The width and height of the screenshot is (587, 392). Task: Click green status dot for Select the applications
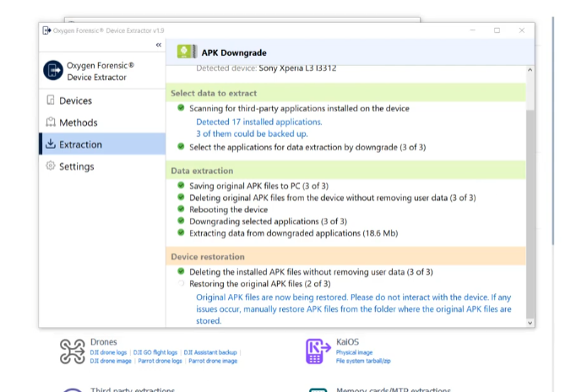click(181, 146)
